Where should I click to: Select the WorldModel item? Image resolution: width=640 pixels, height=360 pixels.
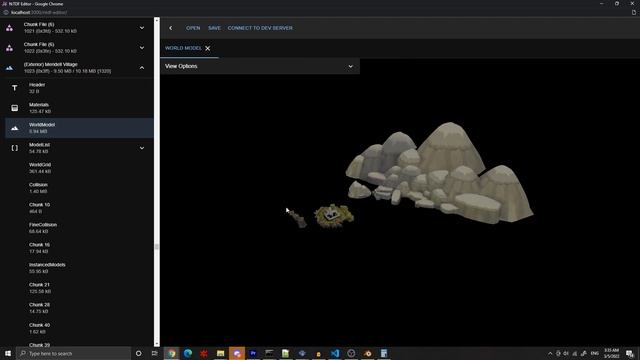[79, 128]
